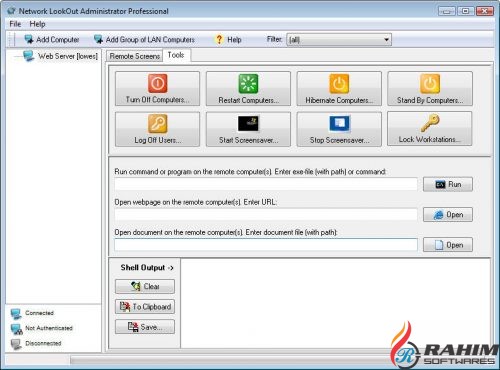Click the Save... shell output button
This screenshot has height=370, width=500.
[x=145, y=327]
